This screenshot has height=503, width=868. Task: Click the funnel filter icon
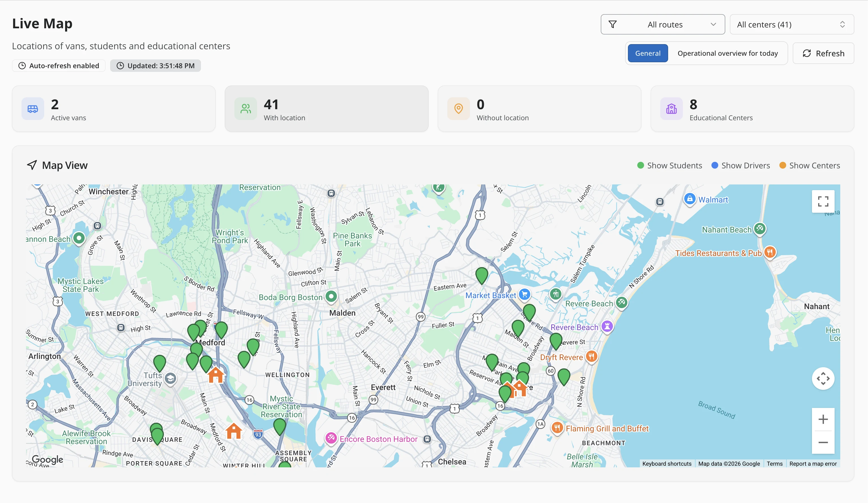pos(612,24)
